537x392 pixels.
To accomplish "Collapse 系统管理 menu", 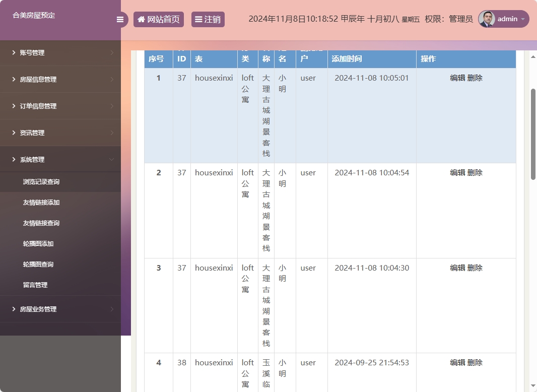I will pyautogui.click(x=60, y=159).
